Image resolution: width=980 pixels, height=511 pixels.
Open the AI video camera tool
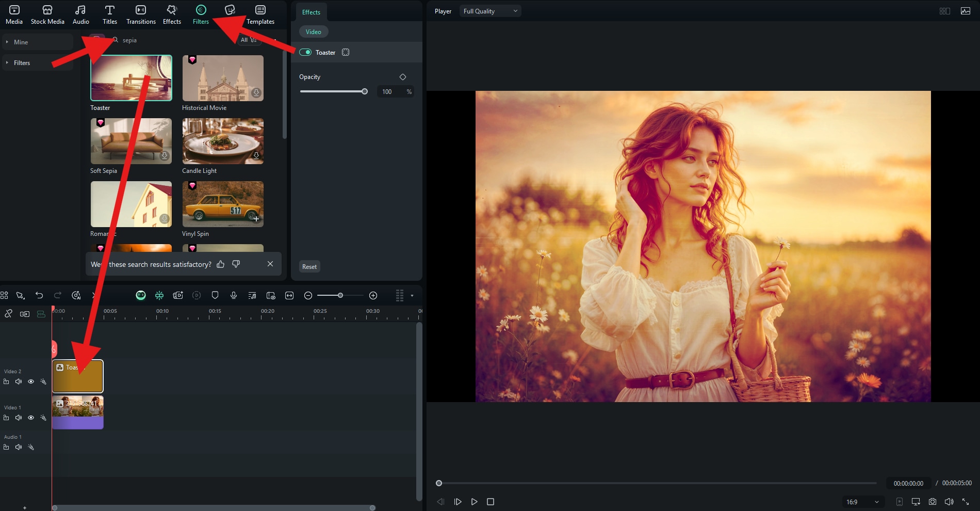(178, 295)
